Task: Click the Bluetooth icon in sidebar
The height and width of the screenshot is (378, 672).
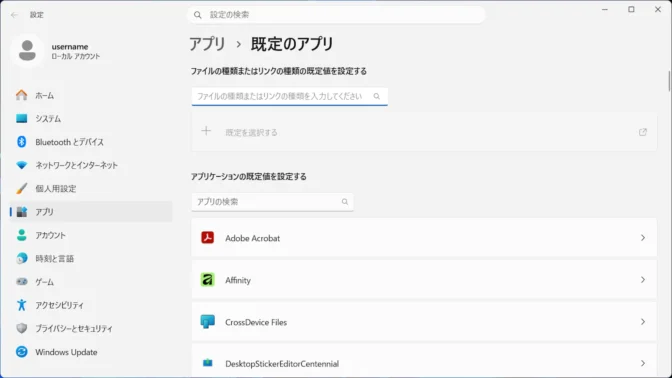Action: [x=21, y=142]
